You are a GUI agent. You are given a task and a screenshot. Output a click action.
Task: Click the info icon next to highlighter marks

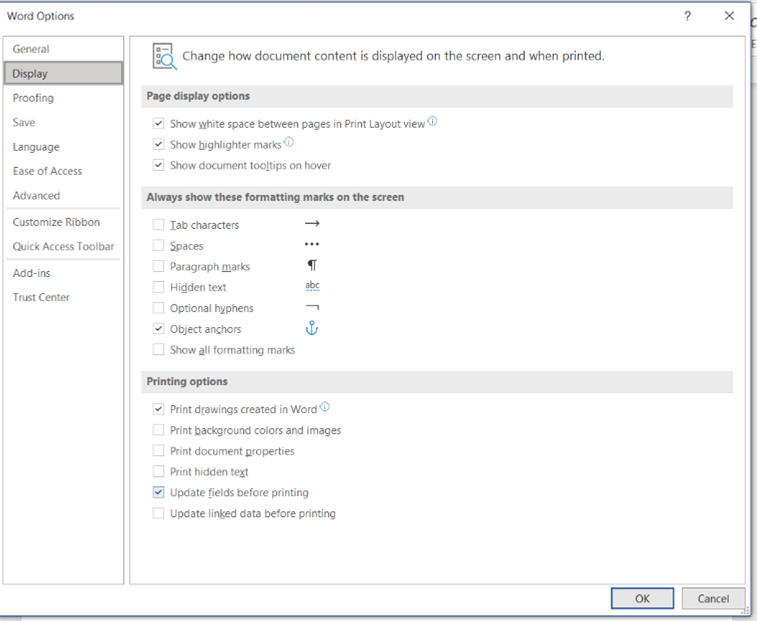click(x=289, y=141)
